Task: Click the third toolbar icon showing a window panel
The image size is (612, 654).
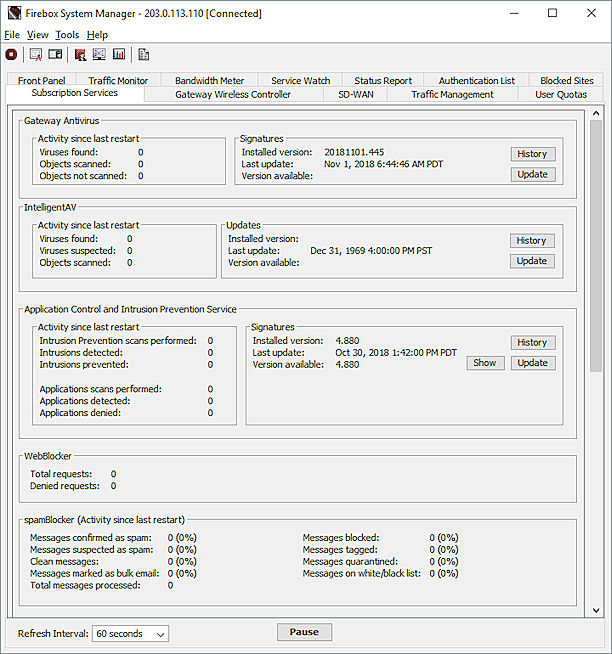Action: 55,55
